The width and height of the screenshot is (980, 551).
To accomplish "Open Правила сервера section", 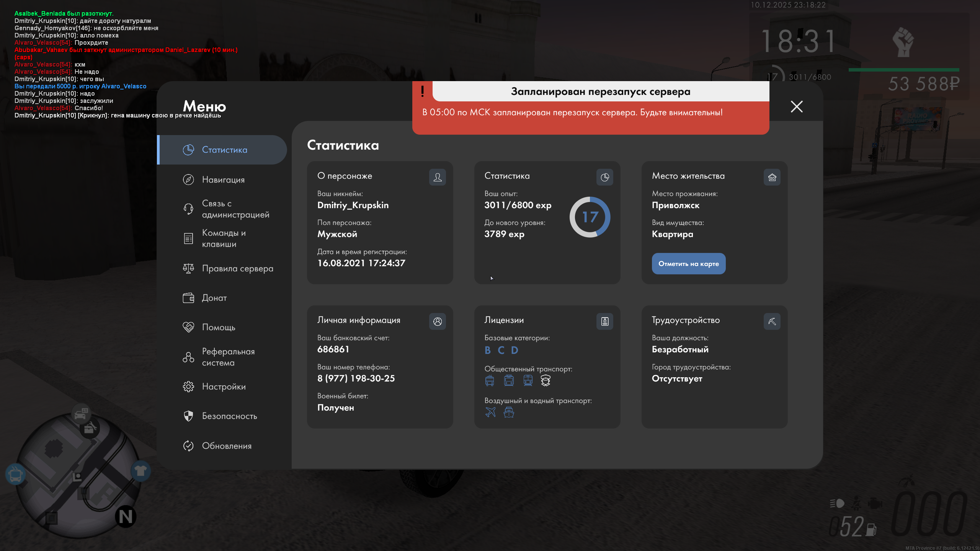I will click(x=237, y=268).
